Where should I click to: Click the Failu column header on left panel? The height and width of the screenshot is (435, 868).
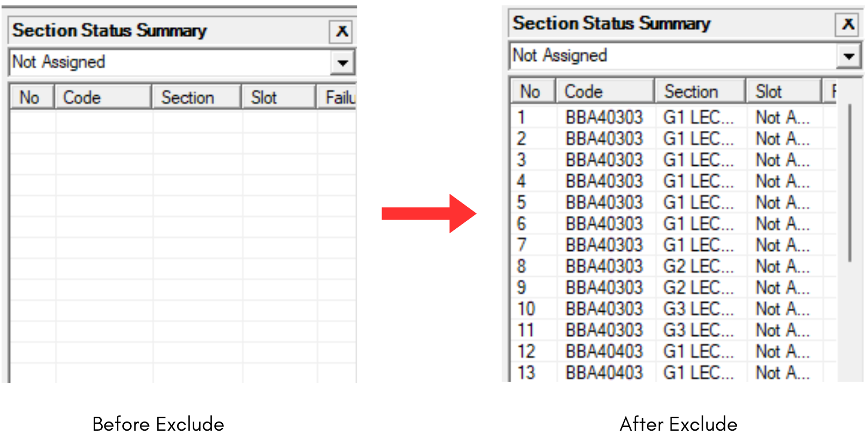point(338,96)
